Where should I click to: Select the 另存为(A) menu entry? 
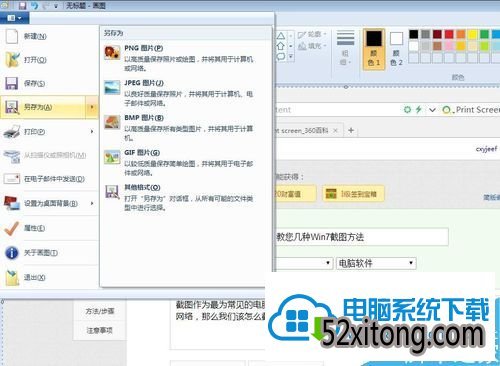click(x=43, y=107)
